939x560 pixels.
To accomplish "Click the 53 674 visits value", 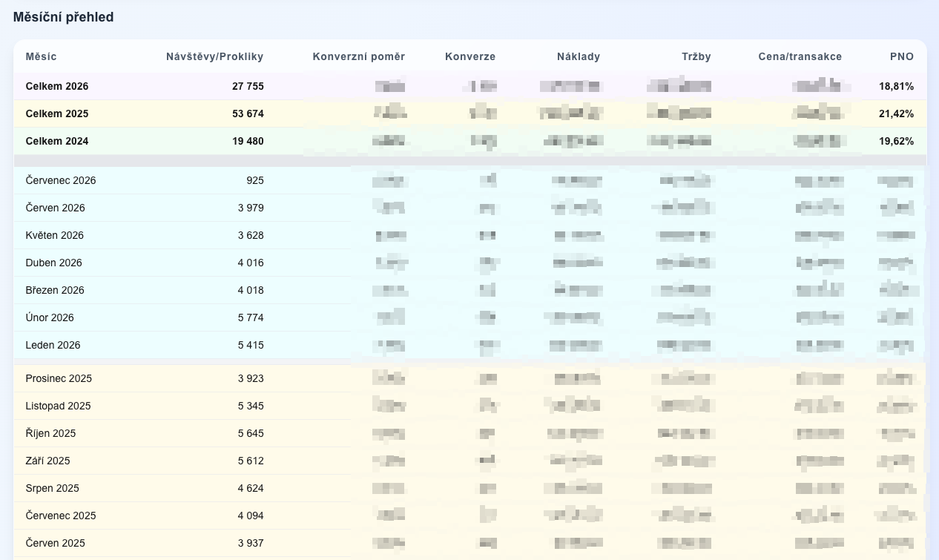I will coord(248,113).
